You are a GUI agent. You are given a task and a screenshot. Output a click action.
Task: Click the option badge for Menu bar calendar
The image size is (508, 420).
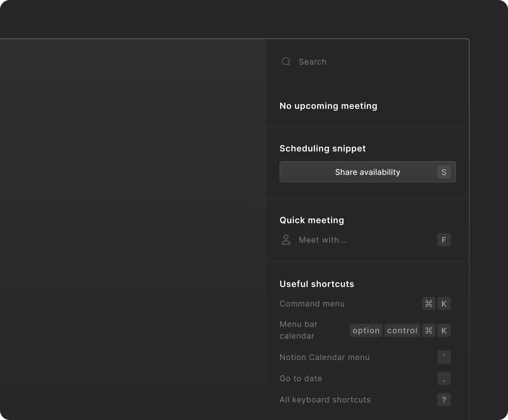tap(366, 330)
